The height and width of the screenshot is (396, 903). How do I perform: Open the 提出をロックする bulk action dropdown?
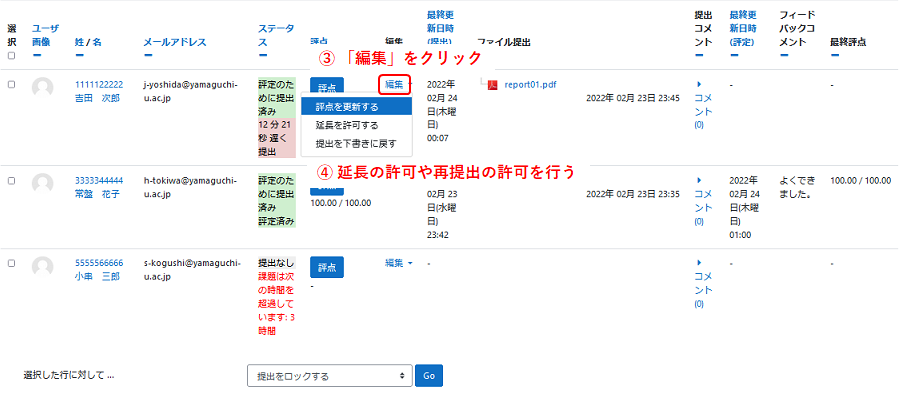[x=330, y=376]
